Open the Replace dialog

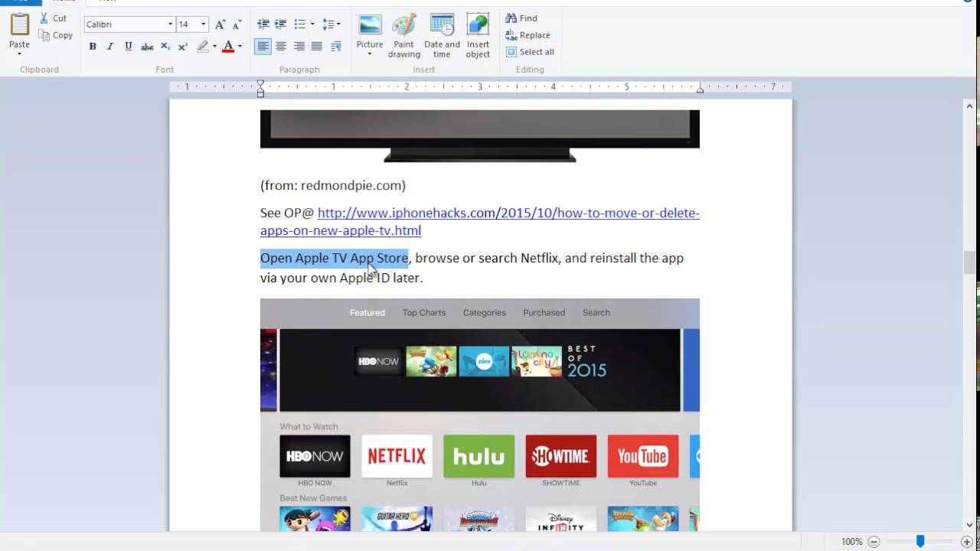click(x=528, y=35)
